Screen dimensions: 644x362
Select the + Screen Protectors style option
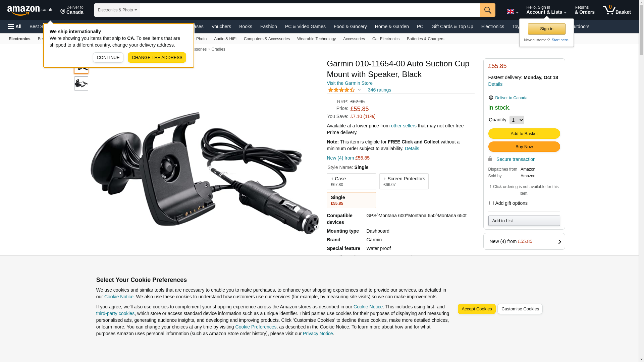pyautogui.click(x=404, y=181)
